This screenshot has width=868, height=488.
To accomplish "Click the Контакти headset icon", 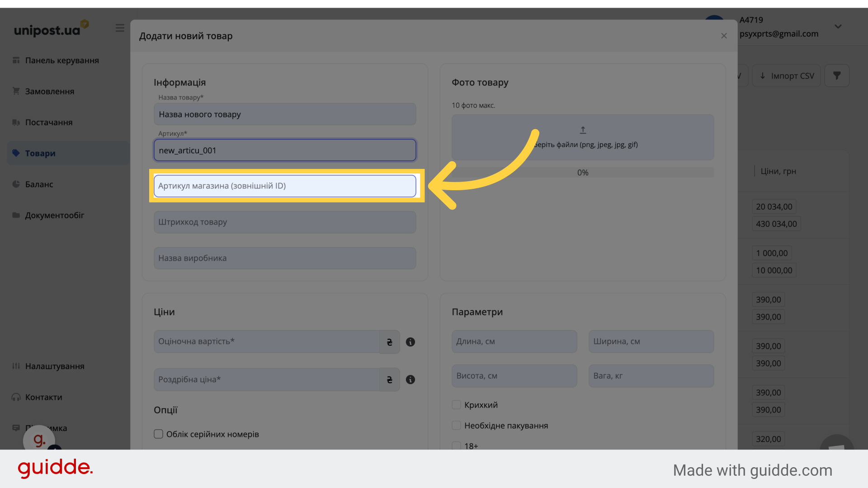I will point(16,397).
